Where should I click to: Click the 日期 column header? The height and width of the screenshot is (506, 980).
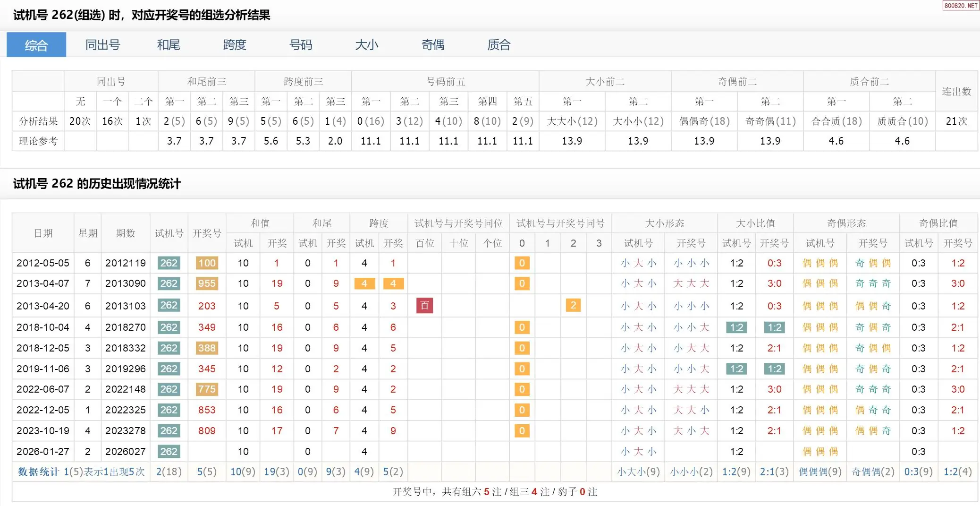pos(43,233)
